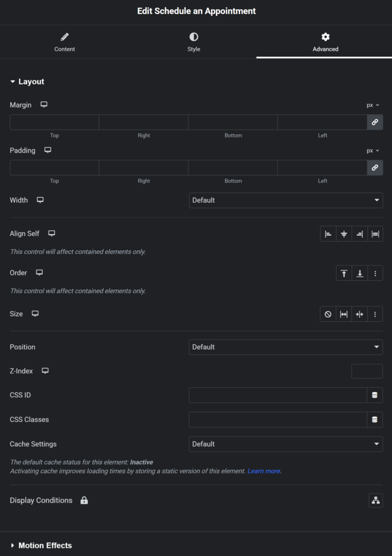Click the Margin Bottom input field
The width and height of the screenshot is (392, 556).
[x=233, y=122]
